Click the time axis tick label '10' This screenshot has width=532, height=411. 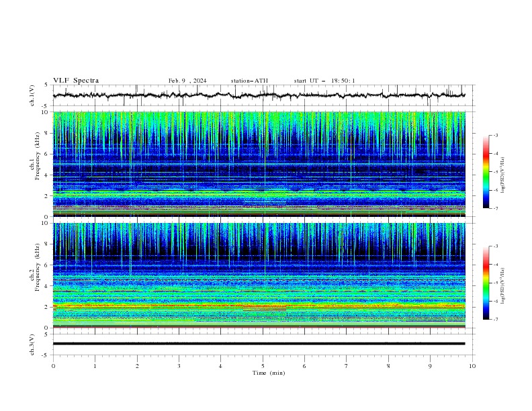click(x=472, y=366)
